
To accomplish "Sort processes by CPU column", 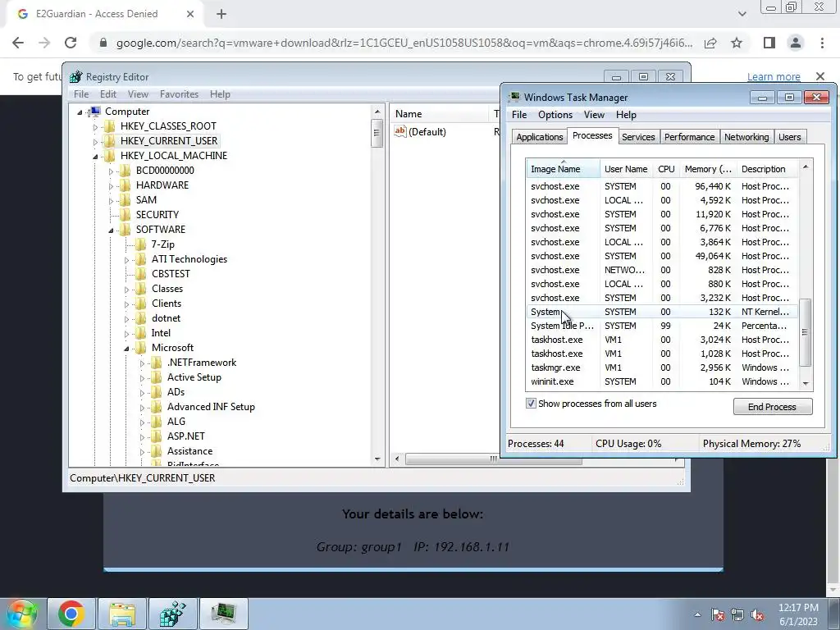I will click(666, 169).
